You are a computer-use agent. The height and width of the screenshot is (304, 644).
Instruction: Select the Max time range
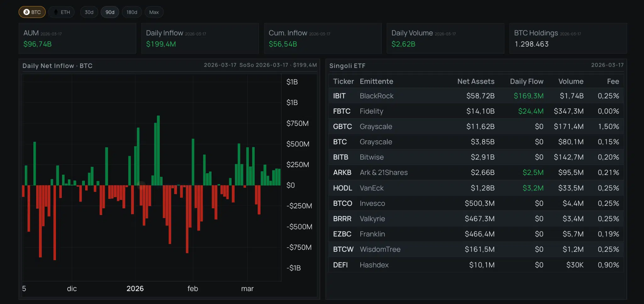pyautogui.click(x=154, y=12)
